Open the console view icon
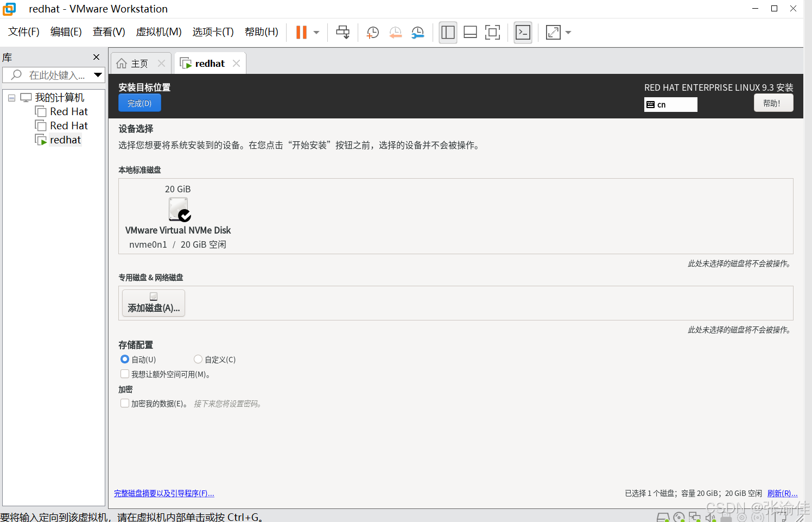812x522 pixels. pos(523,33)
